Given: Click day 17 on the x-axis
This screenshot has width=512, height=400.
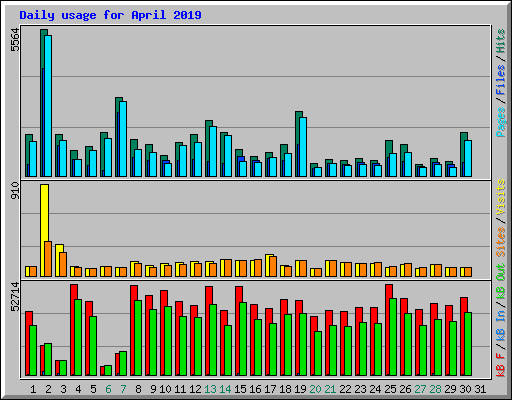Looking at the screenshot, I should coord(270,389).
